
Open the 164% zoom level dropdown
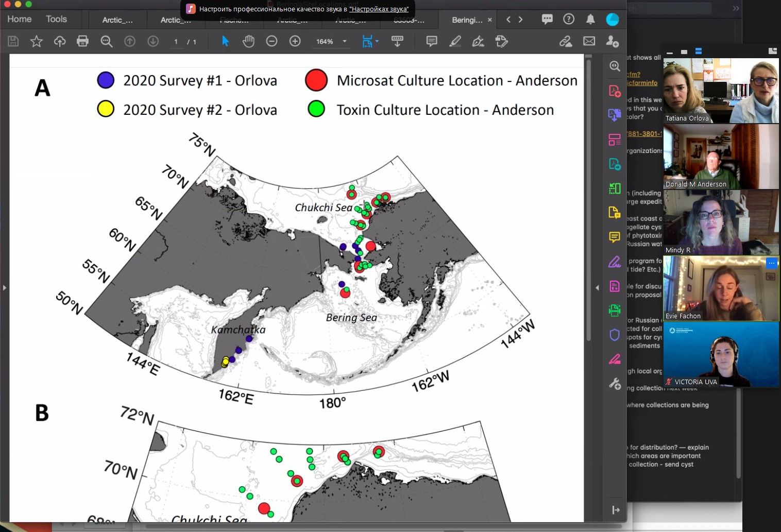[x=345, y=41]
